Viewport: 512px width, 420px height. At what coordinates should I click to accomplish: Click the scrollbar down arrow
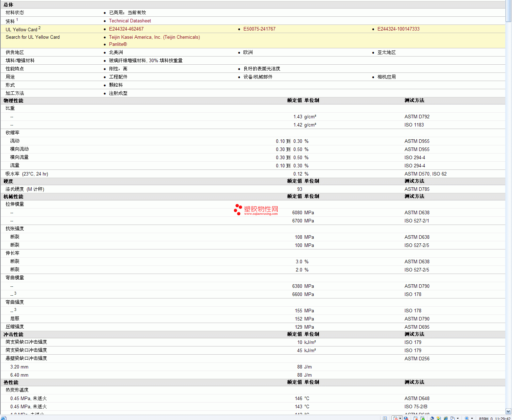click(508, 411)
